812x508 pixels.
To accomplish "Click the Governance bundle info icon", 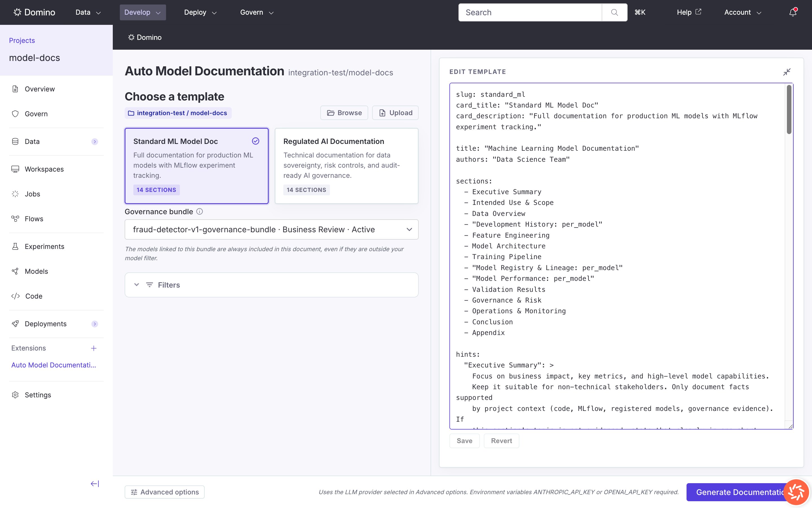I will [199, 211].
